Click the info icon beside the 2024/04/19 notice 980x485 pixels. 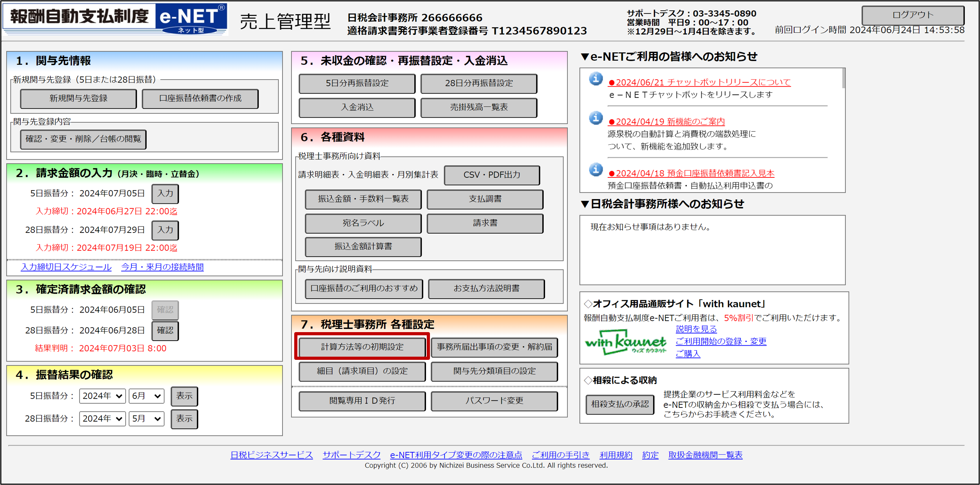tap(596, 118)
